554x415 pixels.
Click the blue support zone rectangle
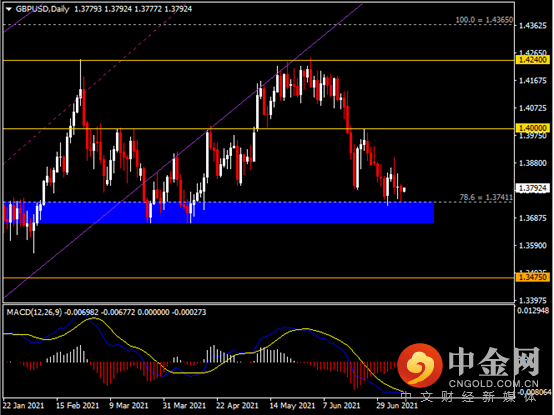tap(218, 213)
